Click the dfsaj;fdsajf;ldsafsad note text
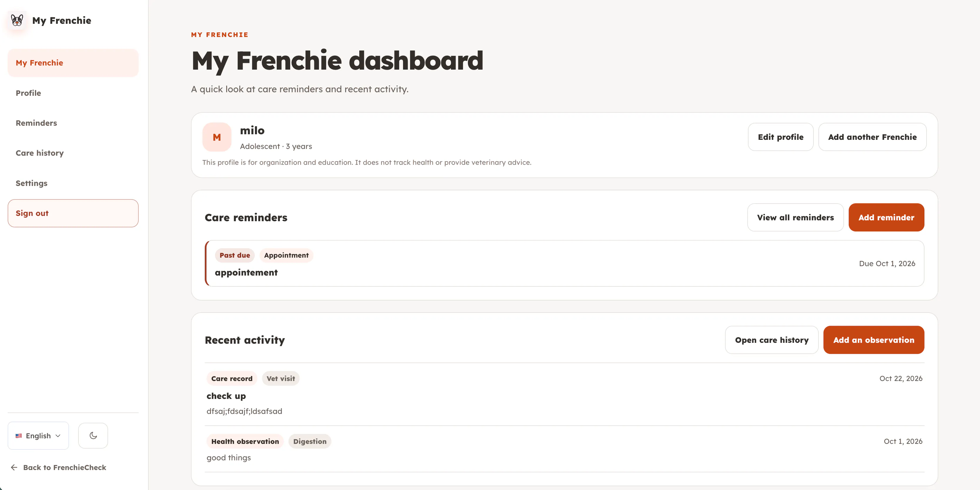The width and height of the screenshot is (980, 490). [x=244, y=412]
